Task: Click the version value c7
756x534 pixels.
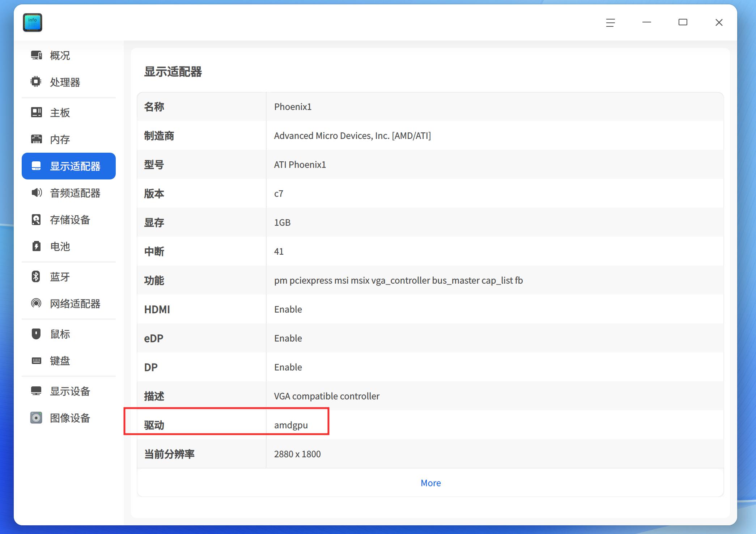Action: (279, 194)
